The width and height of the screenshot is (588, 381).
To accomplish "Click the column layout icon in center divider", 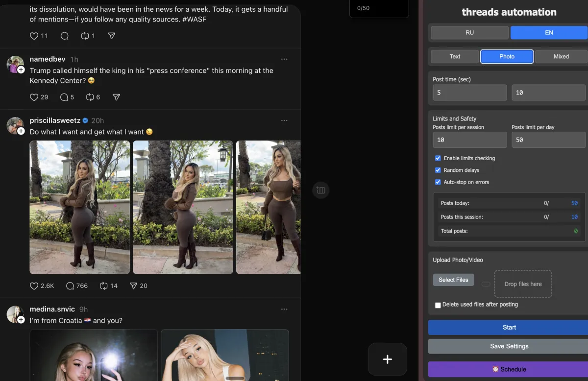I will click(321, 190).
